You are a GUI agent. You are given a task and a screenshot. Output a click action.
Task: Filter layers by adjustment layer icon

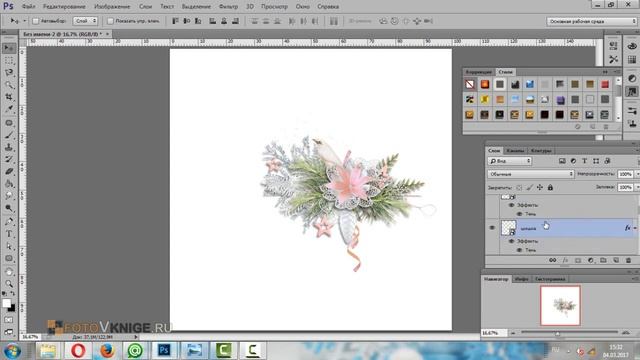[573, 161]
